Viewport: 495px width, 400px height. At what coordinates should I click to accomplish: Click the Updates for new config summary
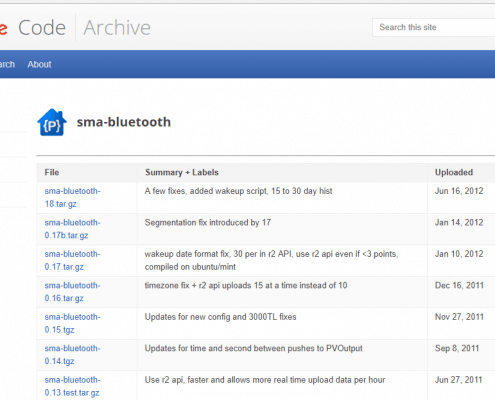(220, 317)
